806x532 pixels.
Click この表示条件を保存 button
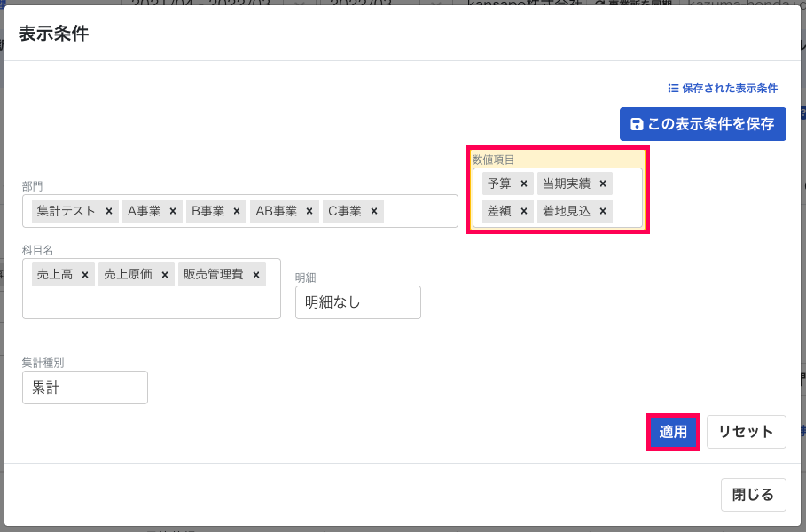point(702,124)
